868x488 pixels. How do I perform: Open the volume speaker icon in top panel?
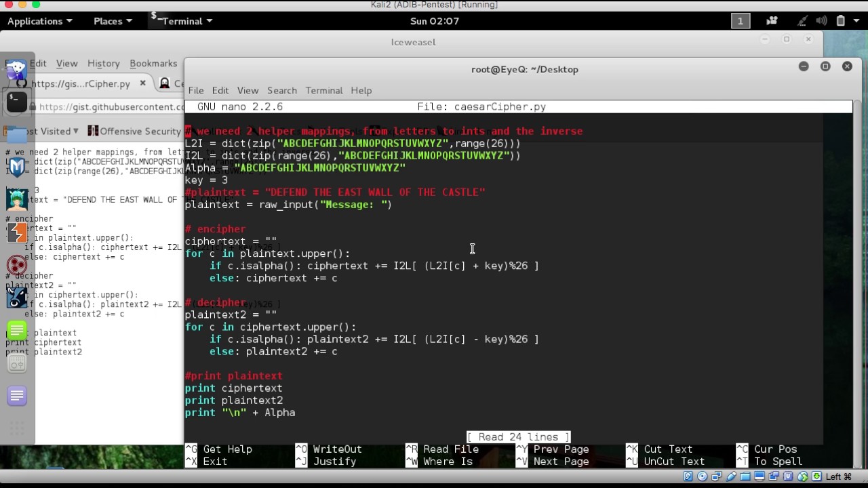click(x=821, y=21)
